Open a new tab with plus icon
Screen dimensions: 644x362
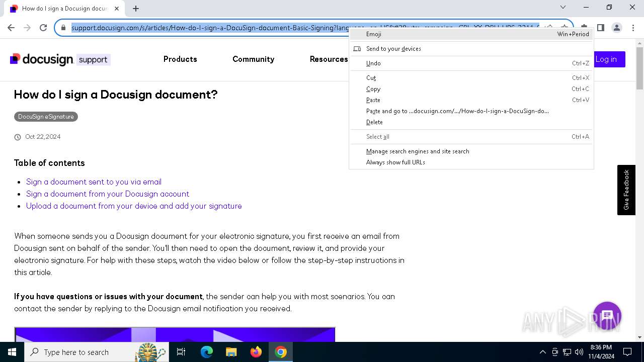(136, 9)
